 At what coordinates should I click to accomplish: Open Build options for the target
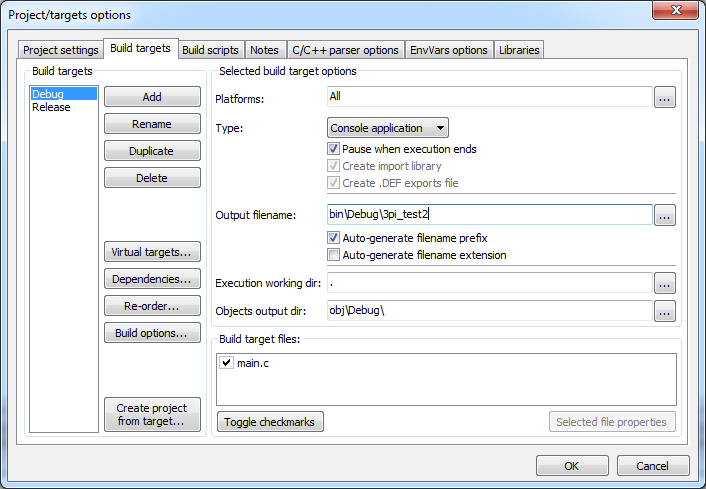pyautogui.click(x=152, y=333)
